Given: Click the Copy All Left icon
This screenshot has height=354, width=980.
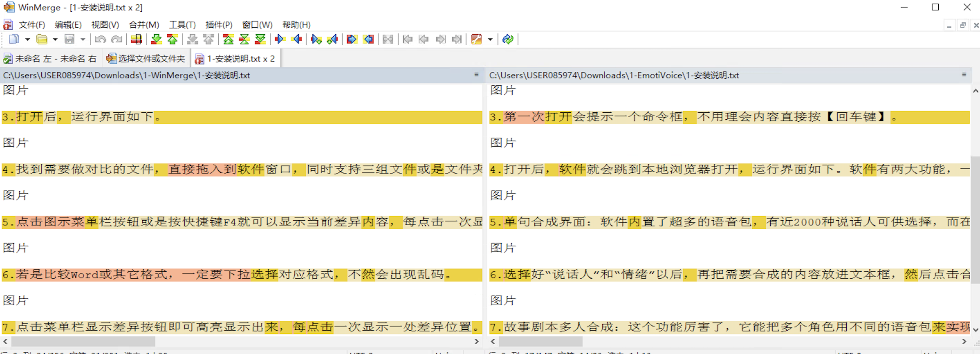Looking at the screenshot, I should point(368,39).
